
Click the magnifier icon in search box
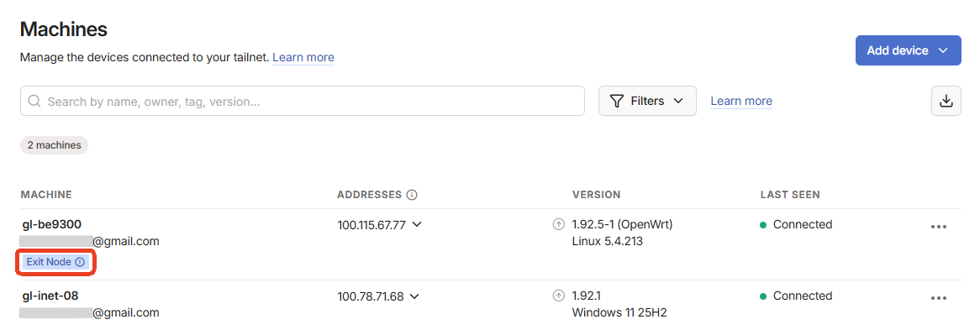click(34, 102)
